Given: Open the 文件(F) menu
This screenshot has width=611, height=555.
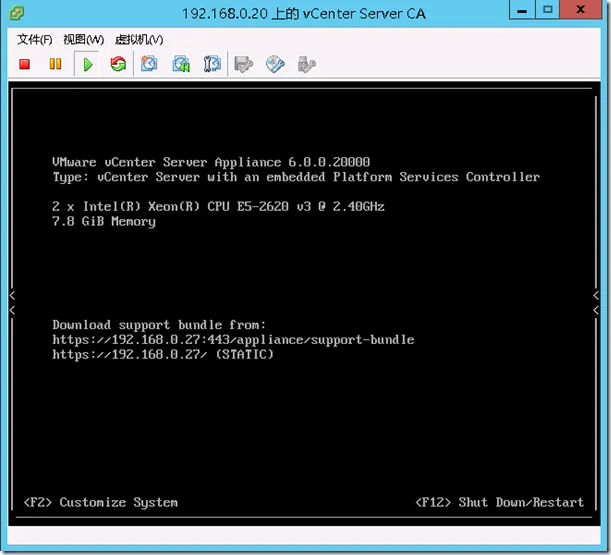Looking at the screenshot, I should [34, 39].
